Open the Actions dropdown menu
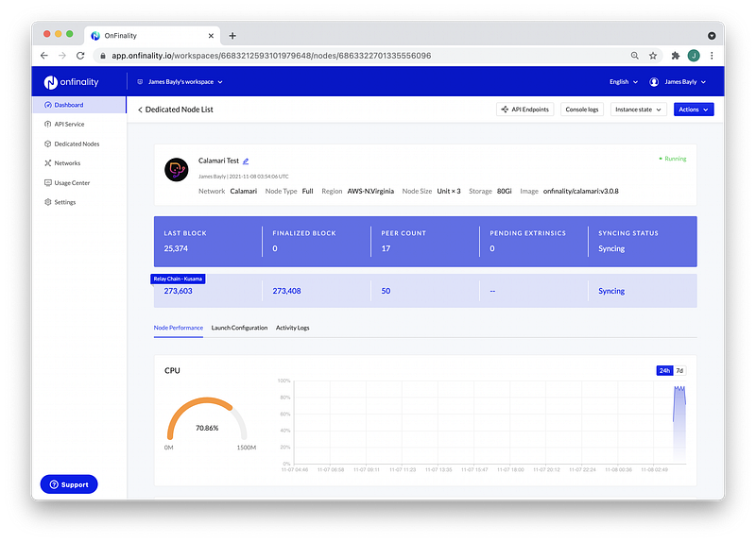This screenshot has height=542, width=756. [x=694, y=110]
